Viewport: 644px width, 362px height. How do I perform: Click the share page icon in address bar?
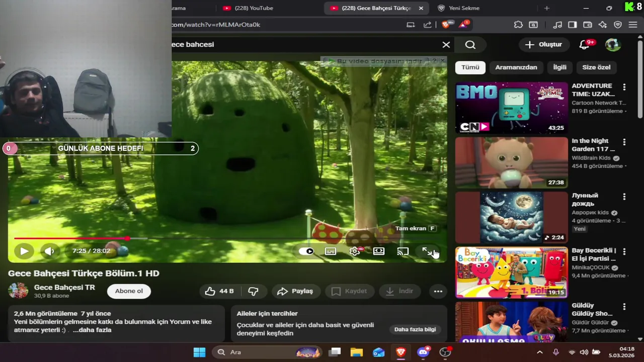click(x=427, y=25)
